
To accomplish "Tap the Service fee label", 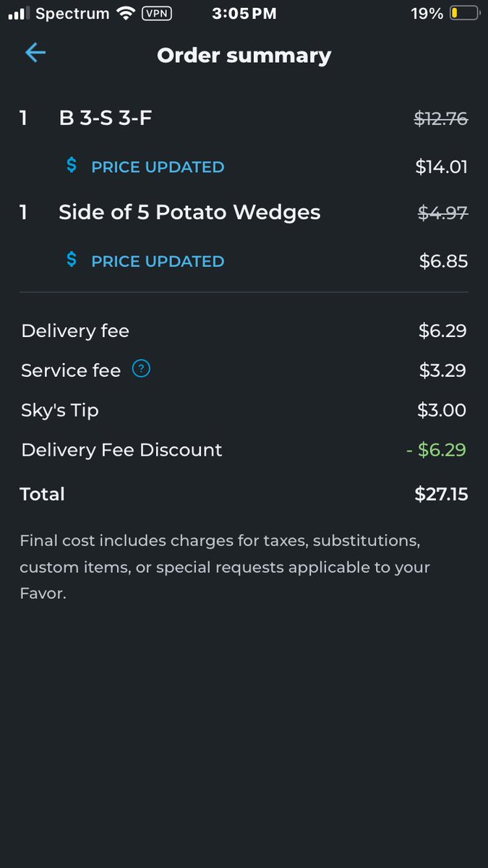I will point(71,370).
